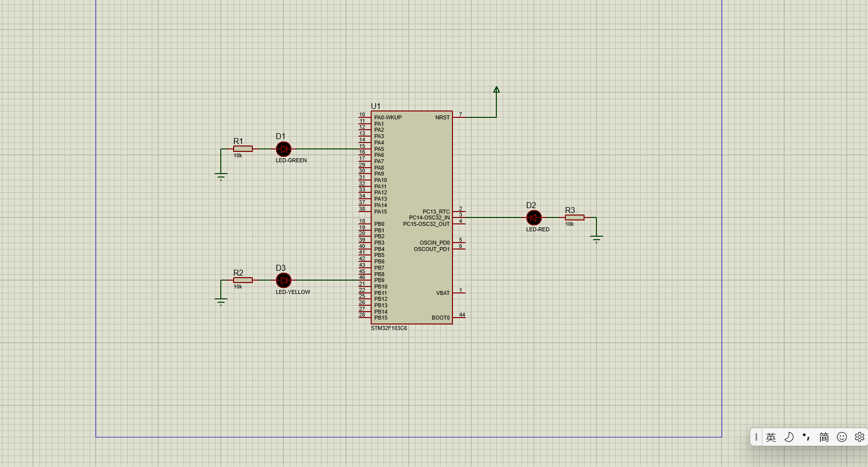The width and height of the screenshot is (868, 467).
Task: Select the D2 red LED symbol
Action: [x=534, y=217]
